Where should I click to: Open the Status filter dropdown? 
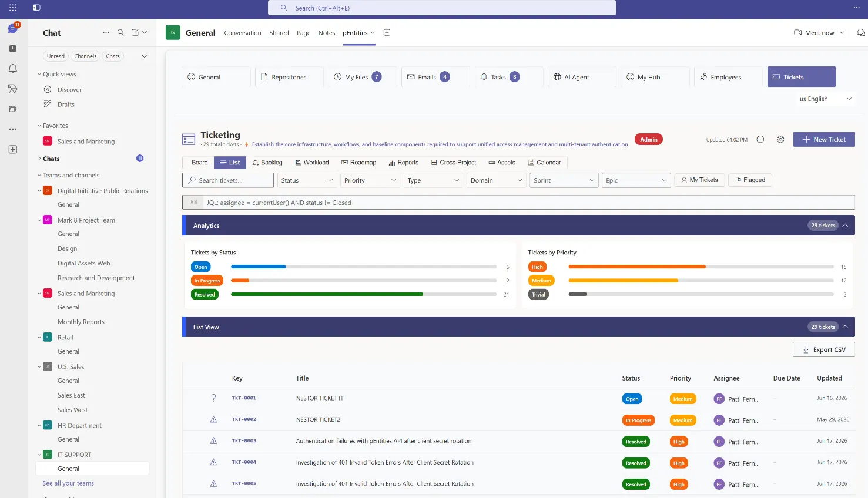[307, 180]
